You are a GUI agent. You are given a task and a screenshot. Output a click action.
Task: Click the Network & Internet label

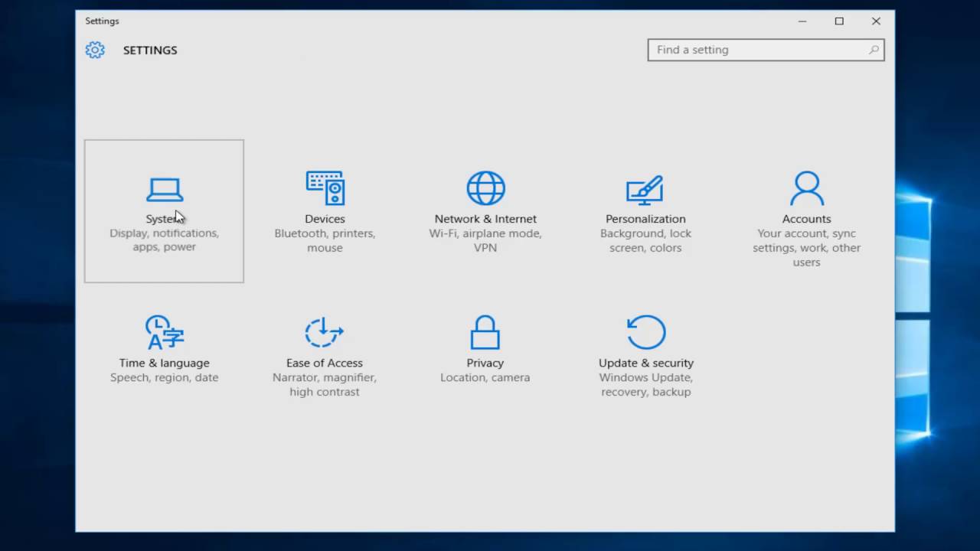pyautogui.click(x=485, y=219)
